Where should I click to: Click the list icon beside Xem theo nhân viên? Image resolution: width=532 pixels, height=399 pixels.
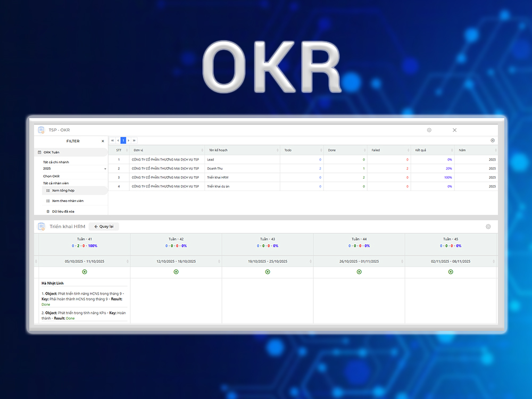click(49, 201)
